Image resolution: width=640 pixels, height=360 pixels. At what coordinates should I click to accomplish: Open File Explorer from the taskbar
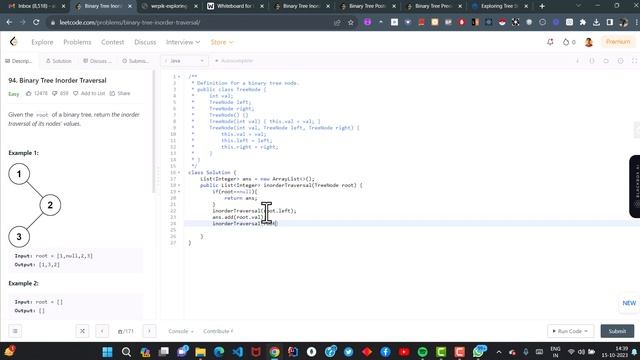[200, 352]
